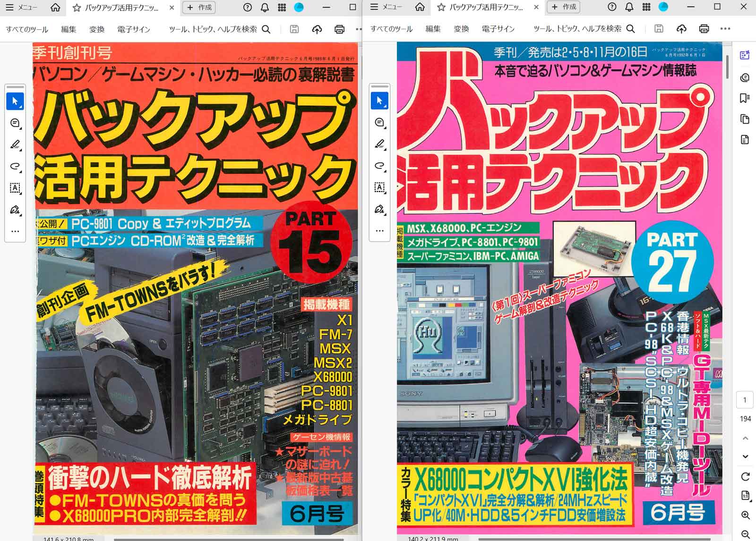Viewport: 756px width, 541px height.
Task: Open the AI assistant panel in right sidebar
Action: pyautogui.click(x=745, y=55)
